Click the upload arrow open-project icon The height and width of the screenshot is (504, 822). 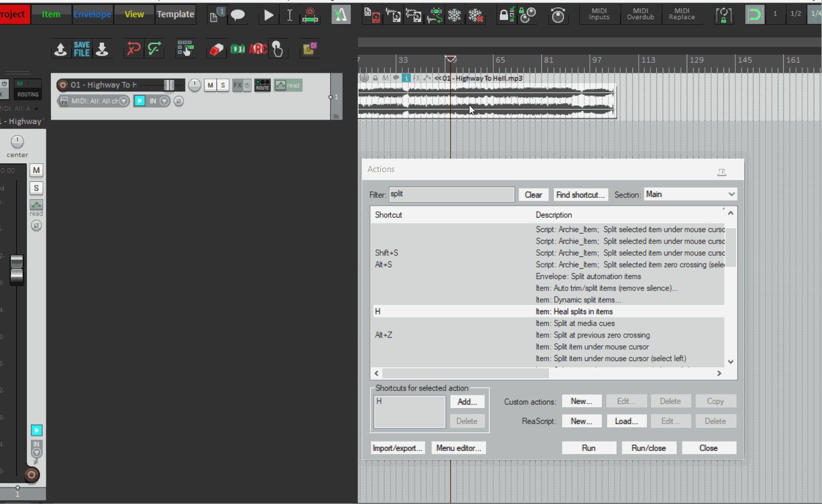61,50
